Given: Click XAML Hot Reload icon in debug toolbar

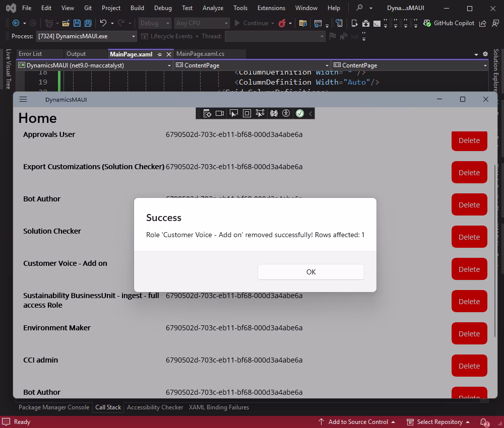Looking at the screenshot, I should (x=274, y=113).
